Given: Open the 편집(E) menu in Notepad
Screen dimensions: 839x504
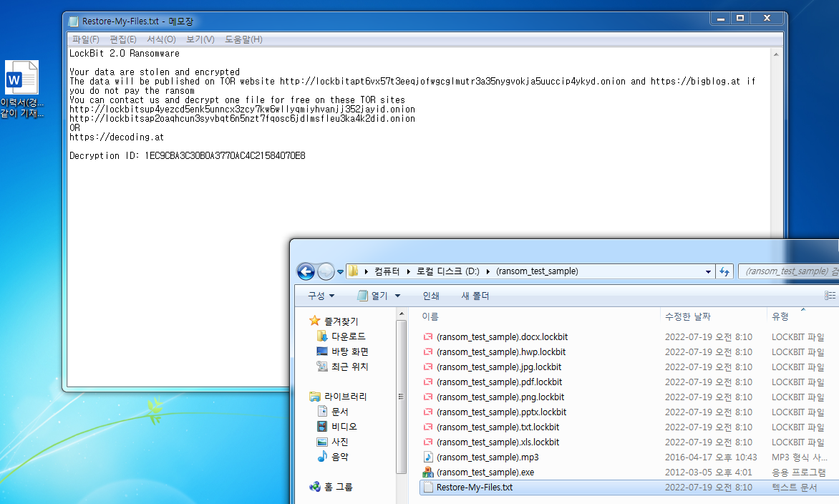Looking at the screenshot, I should click(x=123, y=39).
